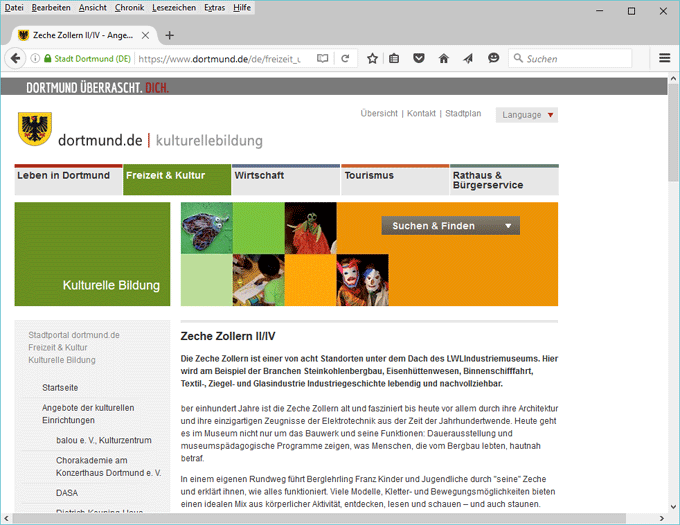Click the dortmund.de site title
Image resolution: width=680 pixels, height=525 pixels.
(100, 140)
